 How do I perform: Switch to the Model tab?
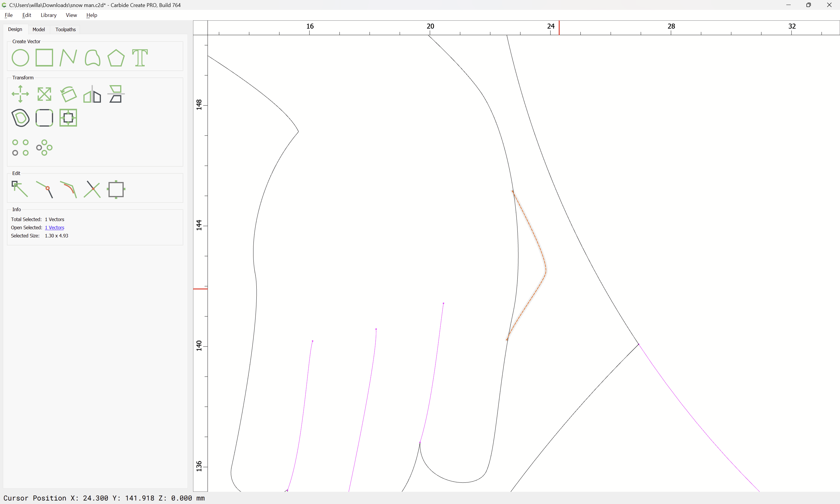pyautogui.click(x=39, y=29)
